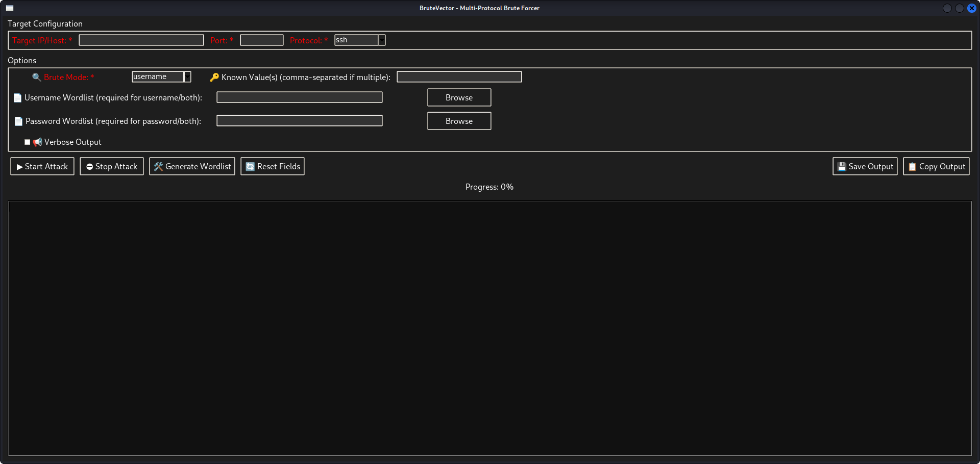The height and width of the screenshot is (464, 980).
Task: Click the stop icon on Stop Attack
Action: [90, 166]
